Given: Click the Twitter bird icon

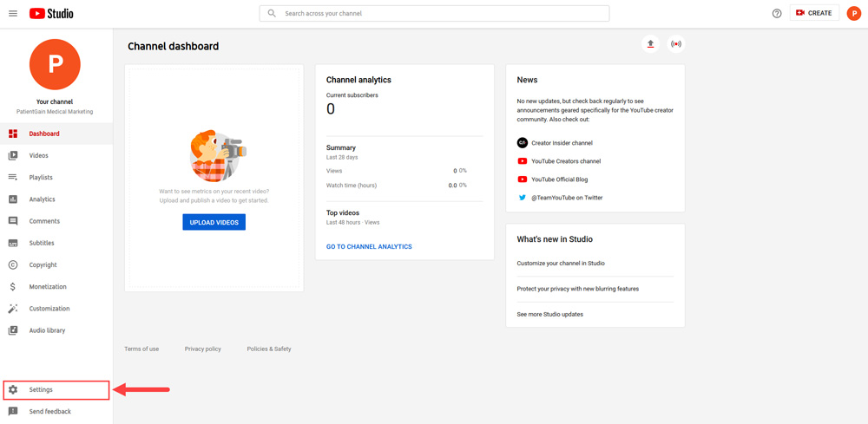Looking at the screenshot, I should (x=522, y=198).
